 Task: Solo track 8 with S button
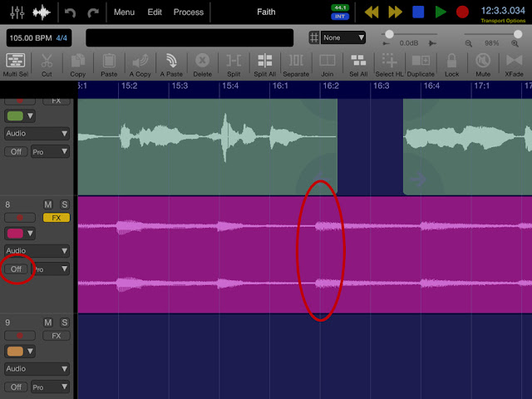(x=65, y=204)
